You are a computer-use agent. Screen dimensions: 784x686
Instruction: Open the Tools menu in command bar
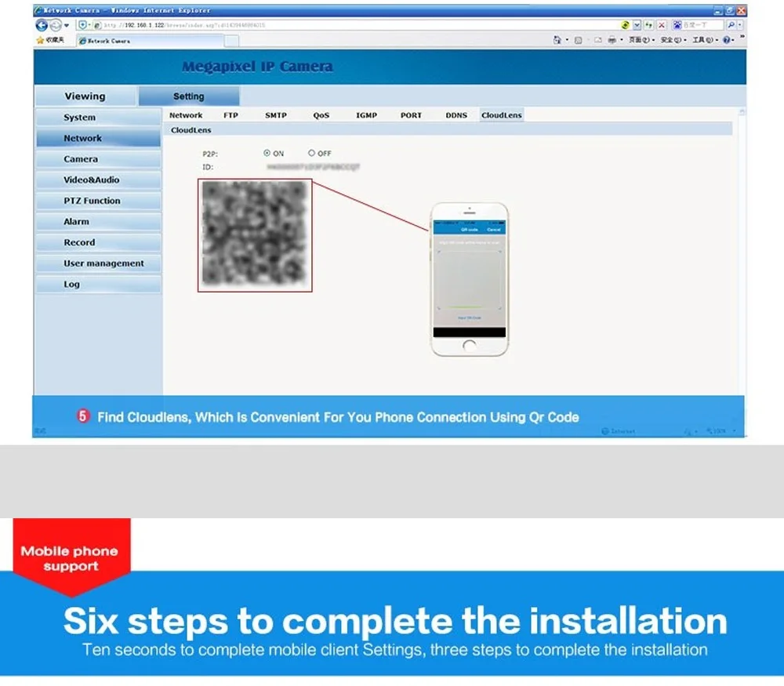coord(705,40)
